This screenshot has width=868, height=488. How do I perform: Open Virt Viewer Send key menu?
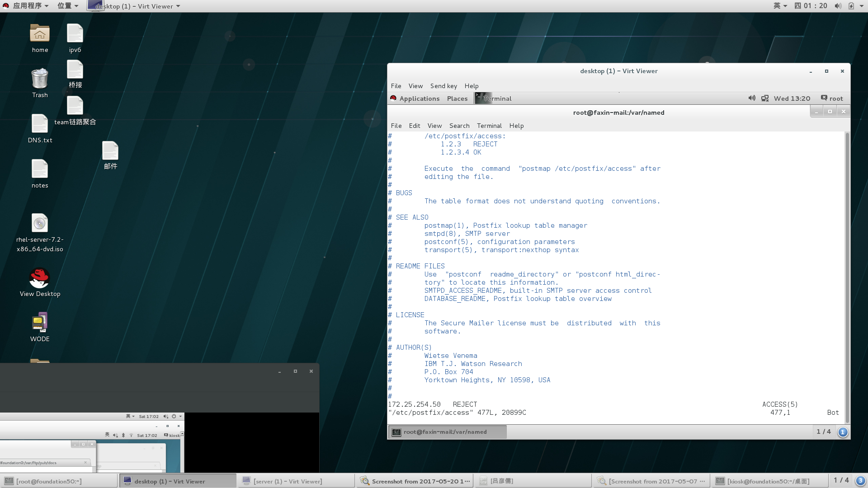(x=443, y=86)
